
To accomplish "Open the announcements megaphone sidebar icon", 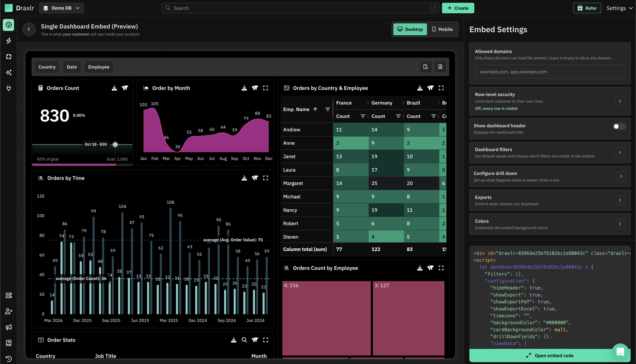I will (8, 327).
